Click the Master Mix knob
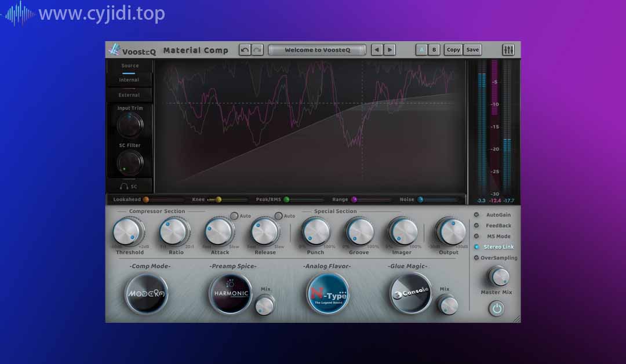The height and width of the screenshot is (364, 626). (x=498, y=276)
